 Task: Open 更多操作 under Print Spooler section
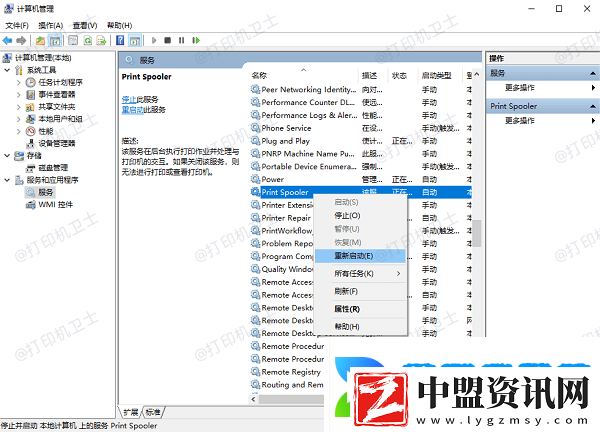[x=520, y=121]
